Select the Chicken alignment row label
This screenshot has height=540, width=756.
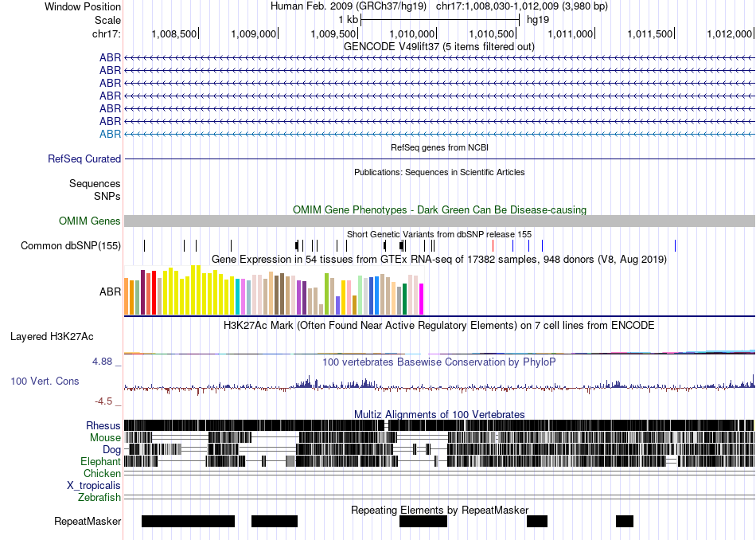point(102,473)
